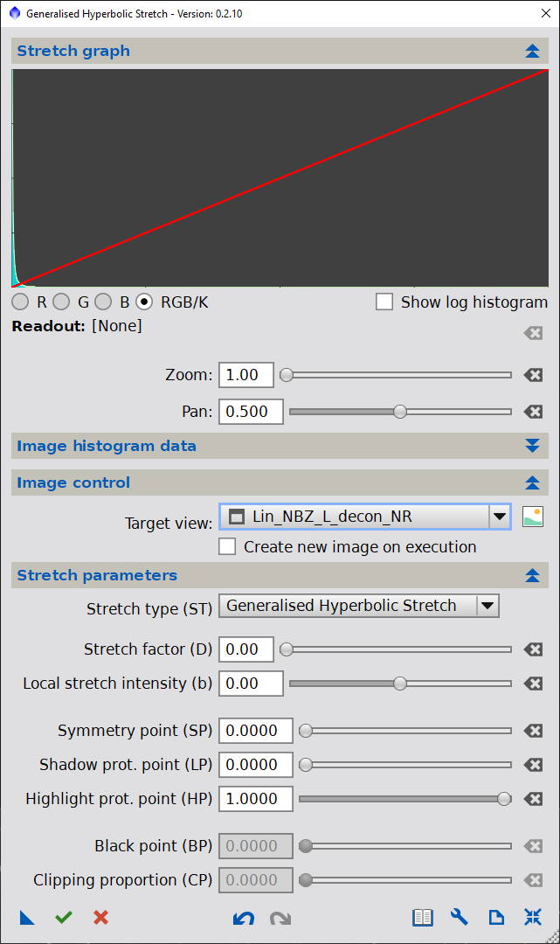Image resolution: width=560 pixels, height=944 pixels.
Task: Select the G channel radio button
Action: tap(61, 302)
